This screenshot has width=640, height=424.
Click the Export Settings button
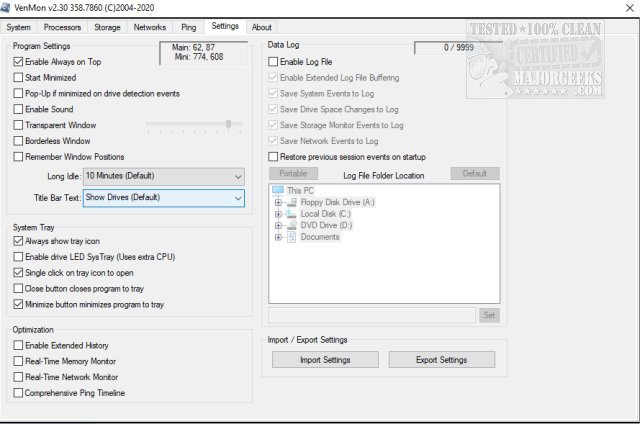coord(442,360)
